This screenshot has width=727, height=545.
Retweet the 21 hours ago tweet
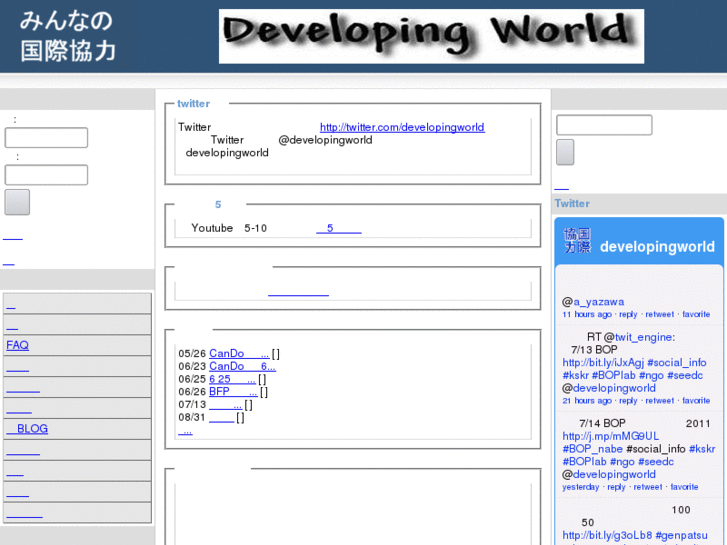(x=659, y=401)
